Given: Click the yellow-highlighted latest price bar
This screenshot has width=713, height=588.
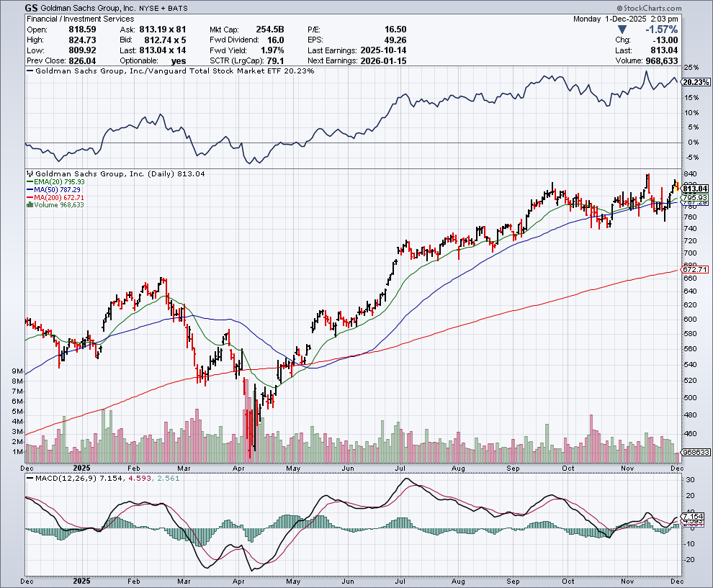Looking at the screenshot, I should click(678, 188).
